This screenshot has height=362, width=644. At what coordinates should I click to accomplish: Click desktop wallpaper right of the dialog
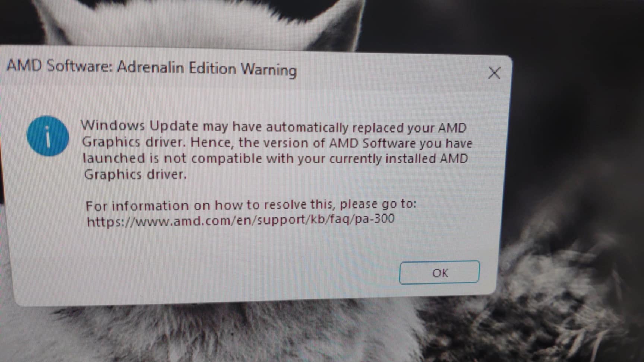click(x=574, y=149)
